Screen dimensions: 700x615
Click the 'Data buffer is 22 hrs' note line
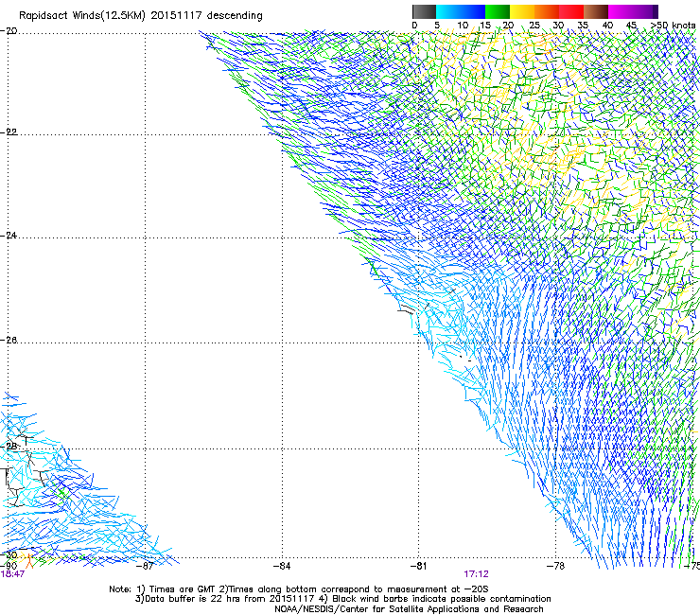click(x=342, y=599)
